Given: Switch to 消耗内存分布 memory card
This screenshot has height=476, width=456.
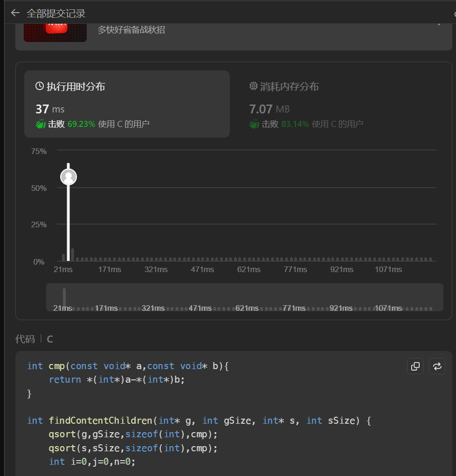Looking at the screenshot, I should pos(340,104).
